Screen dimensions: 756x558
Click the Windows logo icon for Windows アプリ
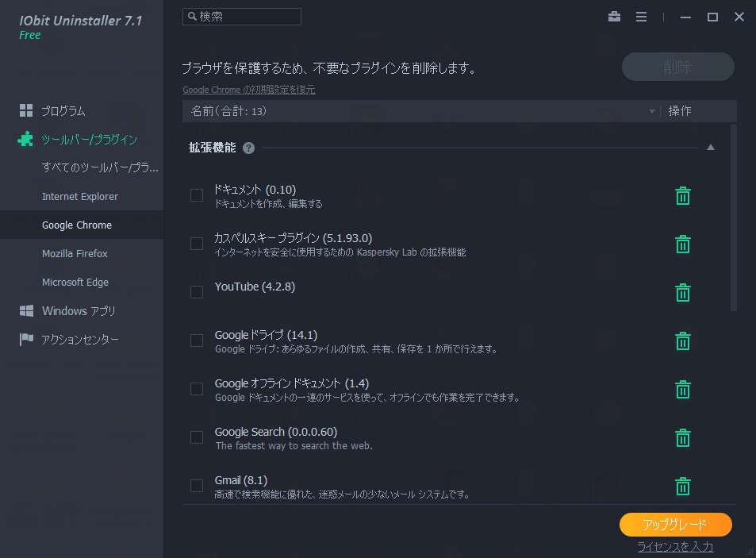[26, 310]
